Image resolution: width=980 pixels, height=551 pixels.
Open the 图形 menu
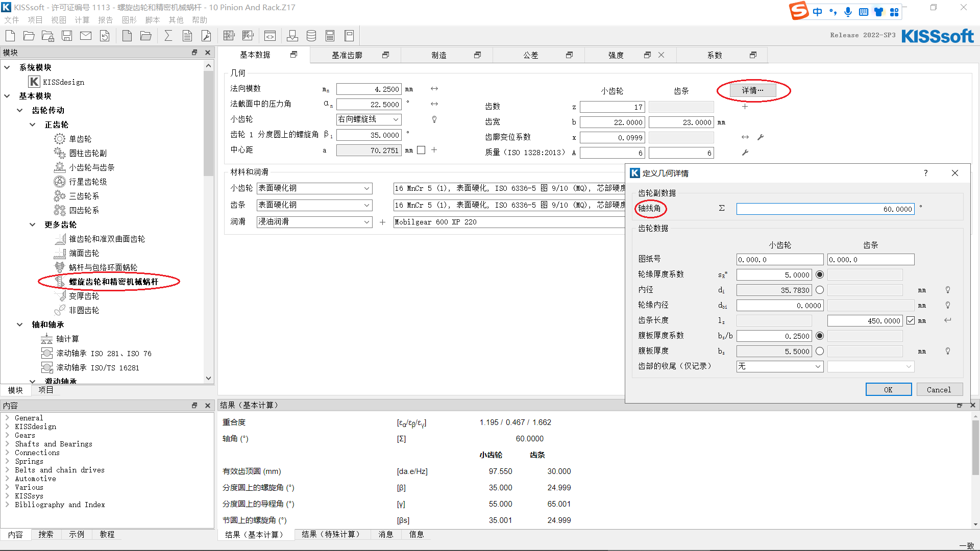[129, 20]
